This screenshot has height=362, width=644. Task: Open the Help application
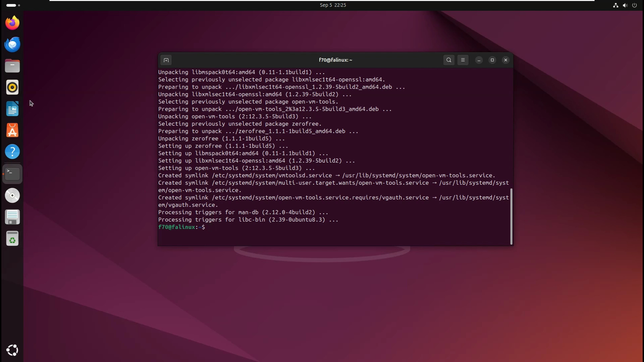click(12, 152)
